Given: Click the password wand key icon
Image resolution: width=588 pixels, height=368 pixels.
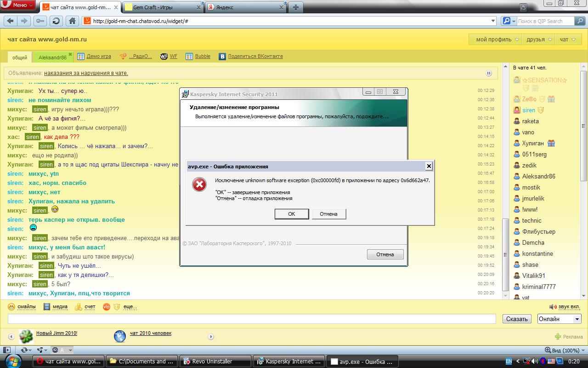Looking at the screenshot, I should [x=40, y=21].
